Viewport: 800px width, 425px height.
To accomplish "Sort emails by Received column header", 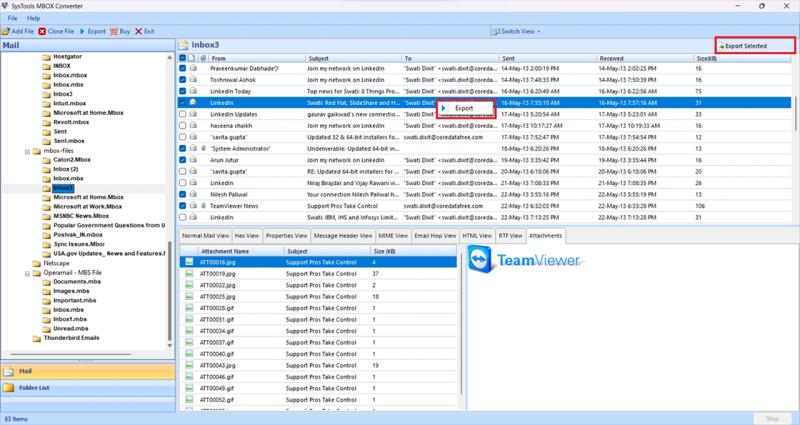I will point(645,59).
